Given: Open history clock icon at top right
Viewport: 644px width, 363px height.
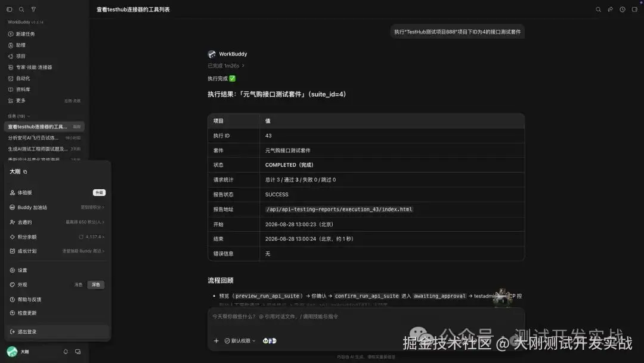Looking at the screenshot, I should (x=623, y=10).
